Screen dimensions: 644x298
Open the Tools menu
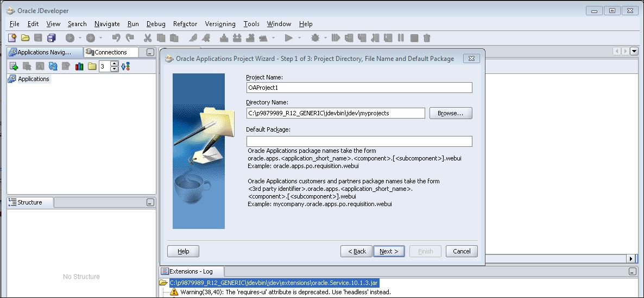[x=251, y=24]
